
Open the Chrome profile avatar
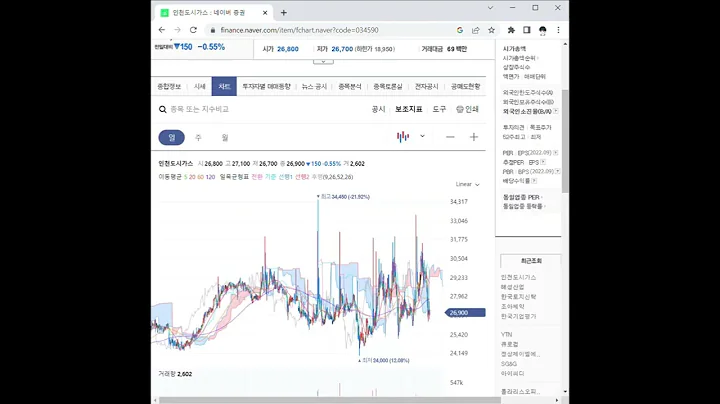(542, 30)
